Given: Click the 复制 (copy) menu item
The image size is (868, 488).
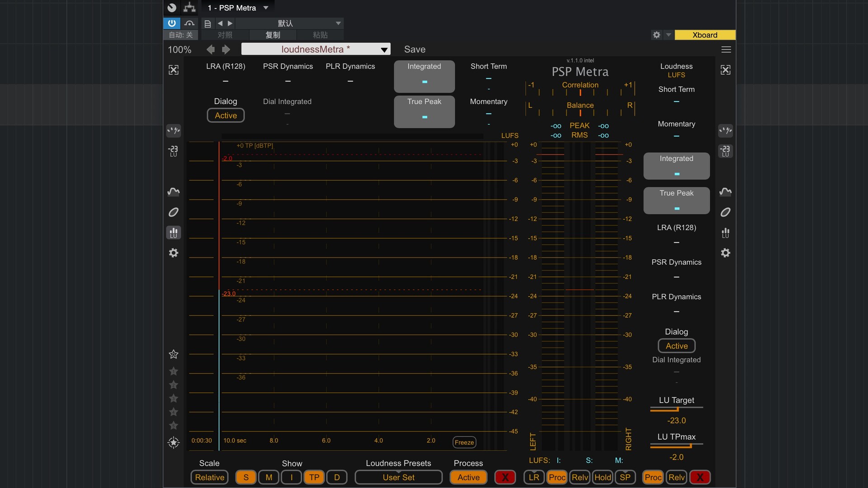Looking at the screenshot, I should [273, 35].
